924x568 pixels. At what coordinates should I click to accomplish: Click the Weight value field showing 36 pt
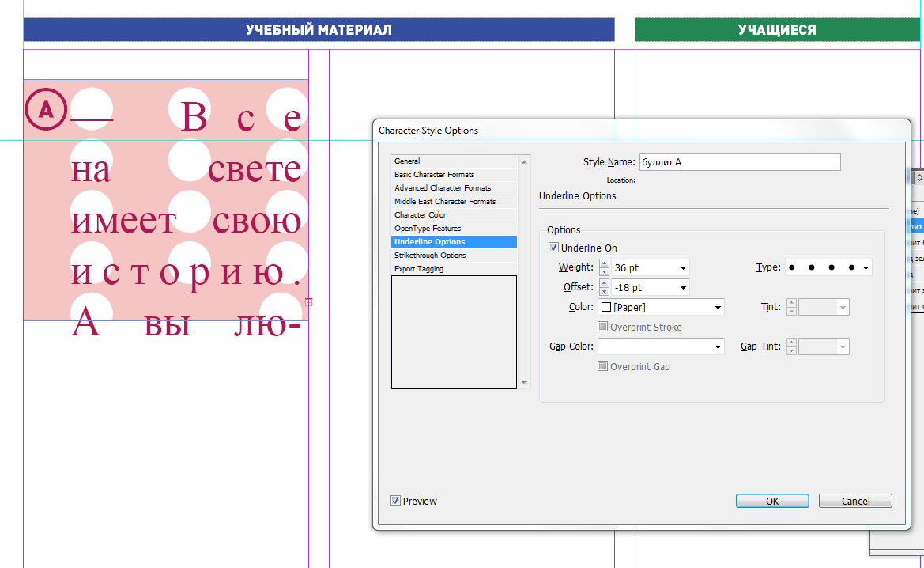(644, 267)
